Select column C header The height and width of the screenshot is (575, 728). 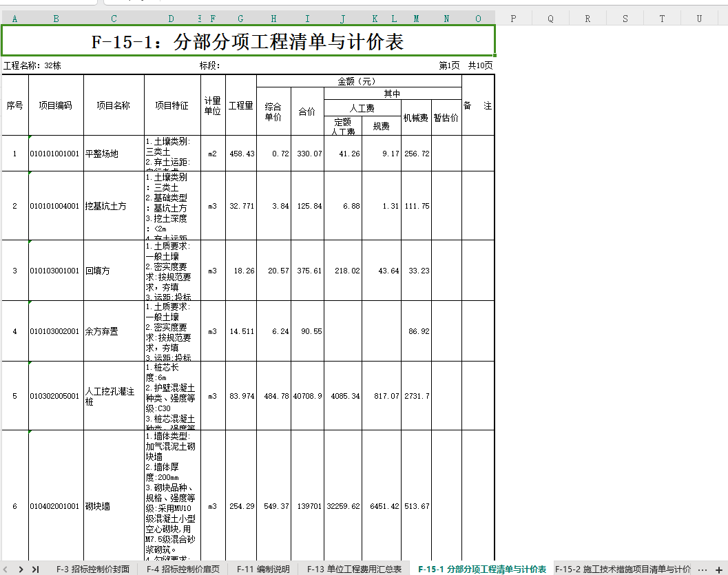(114, 19)
